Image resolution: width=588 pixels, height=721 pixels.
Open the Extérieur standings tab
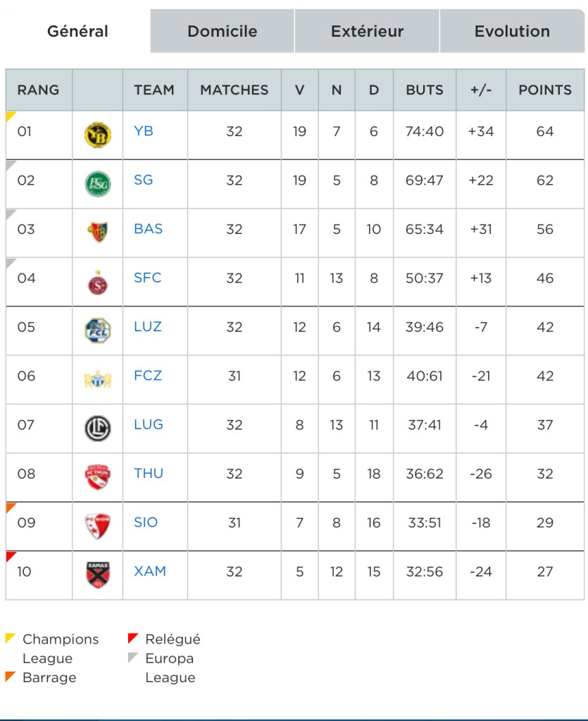367,32
